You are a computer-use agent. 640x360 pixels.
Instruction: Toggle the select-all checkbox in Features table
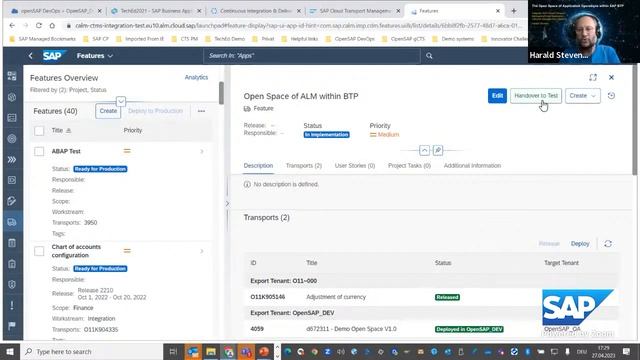39,131
